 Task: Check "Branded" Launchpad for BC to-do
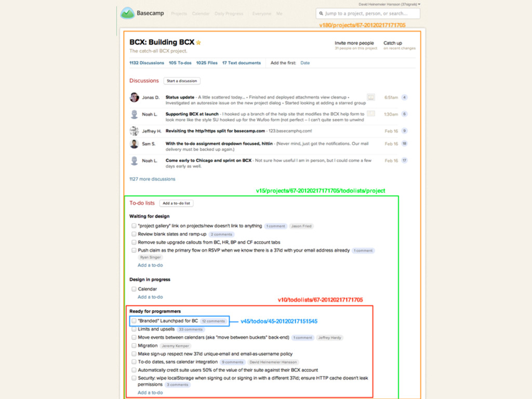click(134, 321)
